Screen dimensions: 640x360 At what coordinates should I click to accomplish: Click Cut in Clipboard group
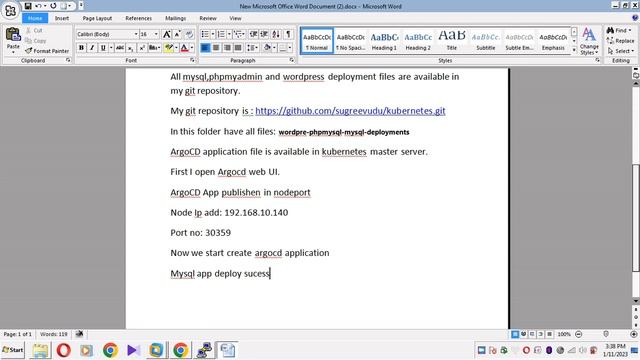(x=34, y=31)
